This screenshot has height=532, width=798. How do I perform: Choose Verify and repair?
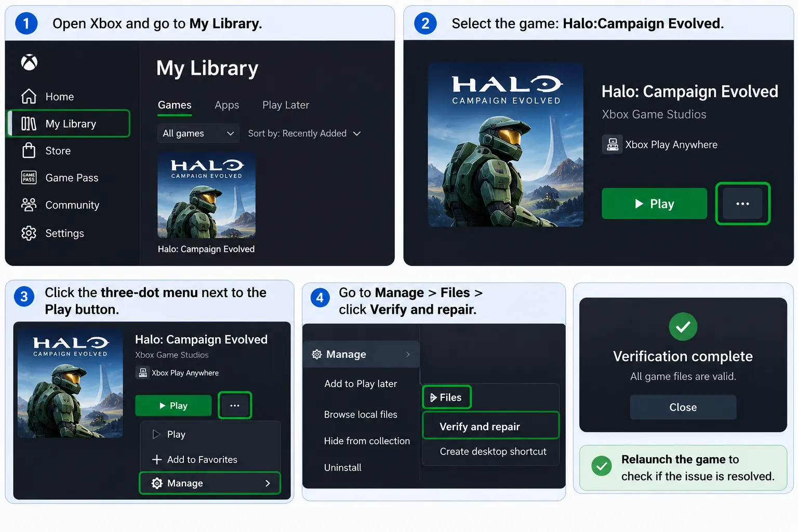pyautogui.click(x=491, y=427)
